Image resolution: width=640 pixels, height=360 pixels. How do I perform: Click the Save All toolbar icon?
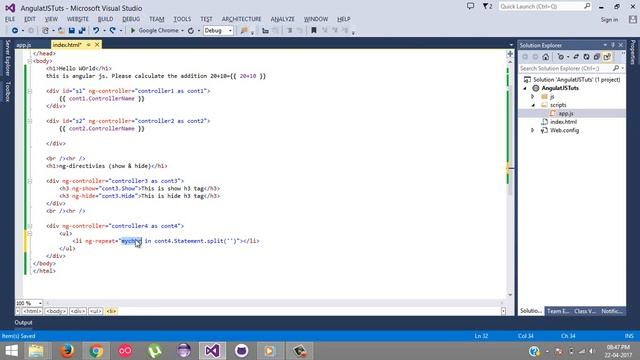click(82, 31)
